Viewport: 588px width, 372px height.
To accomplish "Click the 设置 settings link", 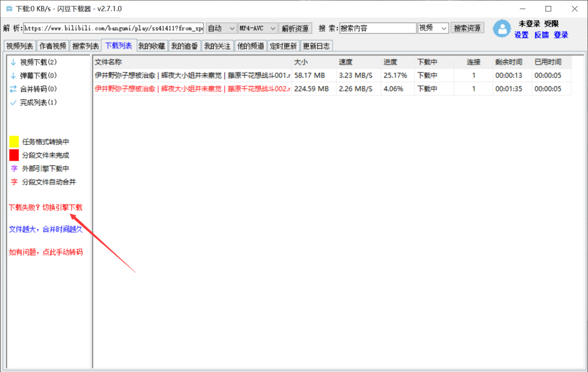I will pyautogui.click(x=522, y=35).
